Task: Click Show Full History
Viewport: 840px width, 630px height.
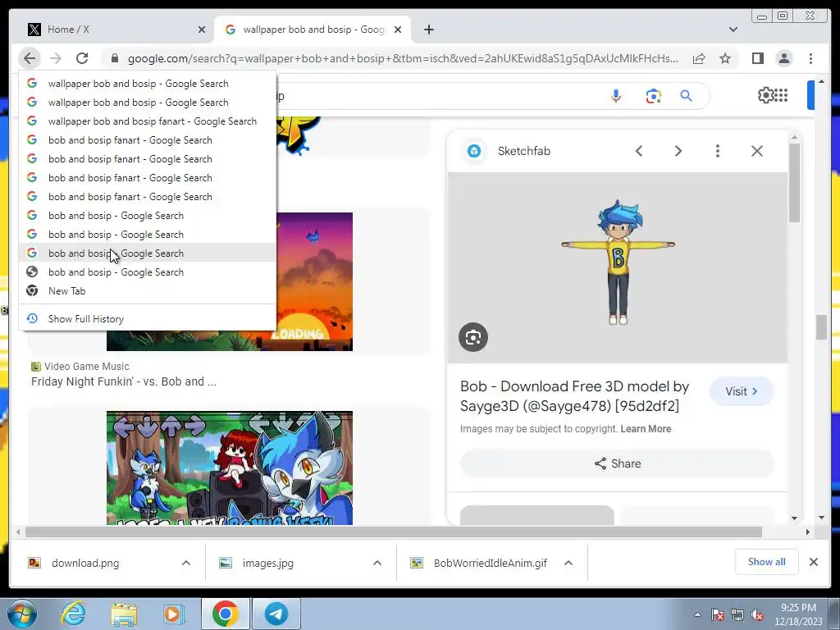Action: (x=148, y=319)
